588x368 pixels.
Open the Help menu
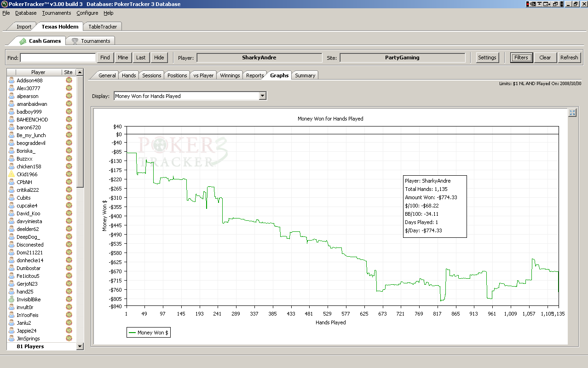[x=109, y=13]
